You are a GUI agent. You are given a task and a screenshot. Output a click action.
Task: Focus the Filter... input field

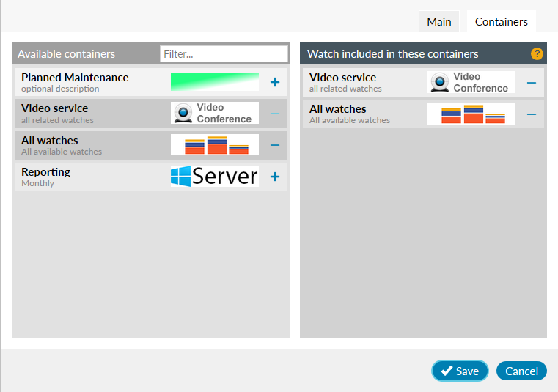click(x=224, y=54)
